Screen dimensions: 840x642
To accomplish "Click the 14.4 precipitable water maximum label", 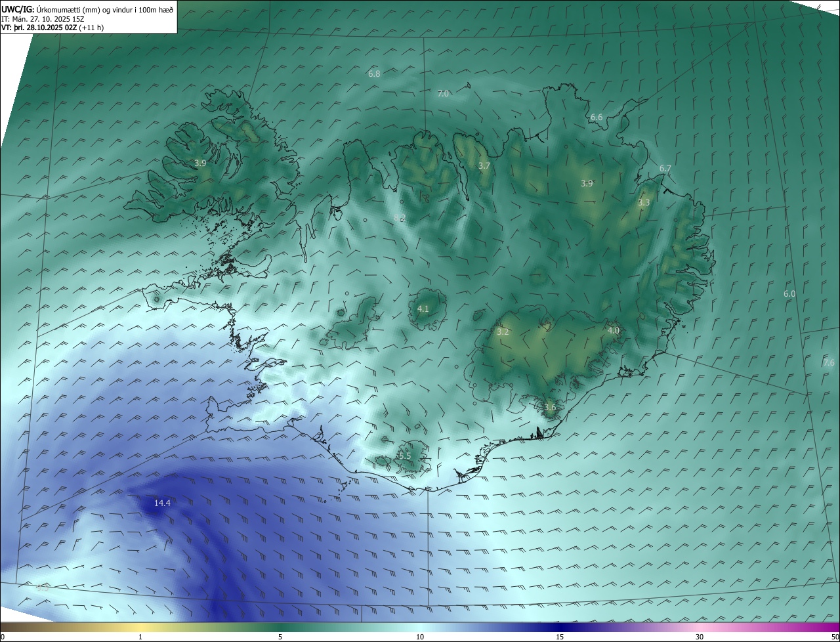I will (x=162, y=503).
